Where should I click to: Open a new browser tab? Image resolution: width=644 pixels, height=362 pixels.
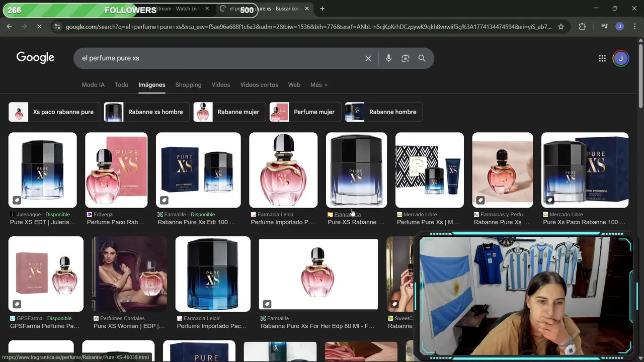(x=322, y=9)
